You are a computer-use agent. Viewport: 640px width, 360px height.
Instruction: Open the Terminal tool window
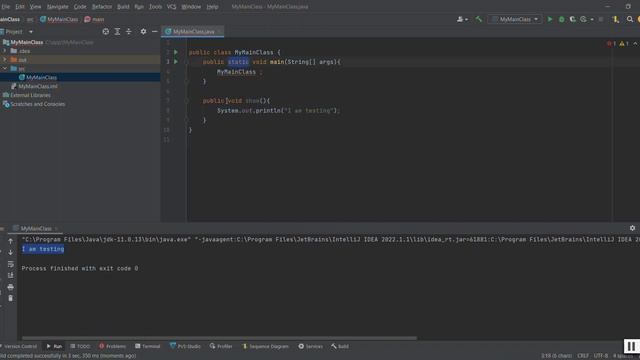tap(147, 346)
